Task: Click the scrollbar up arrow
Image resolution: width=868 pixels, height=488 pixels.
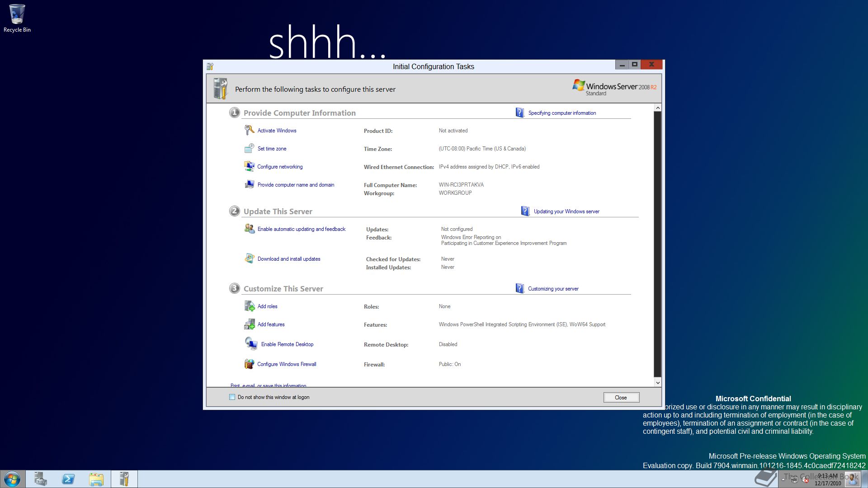Action: [x=657, y=108]
